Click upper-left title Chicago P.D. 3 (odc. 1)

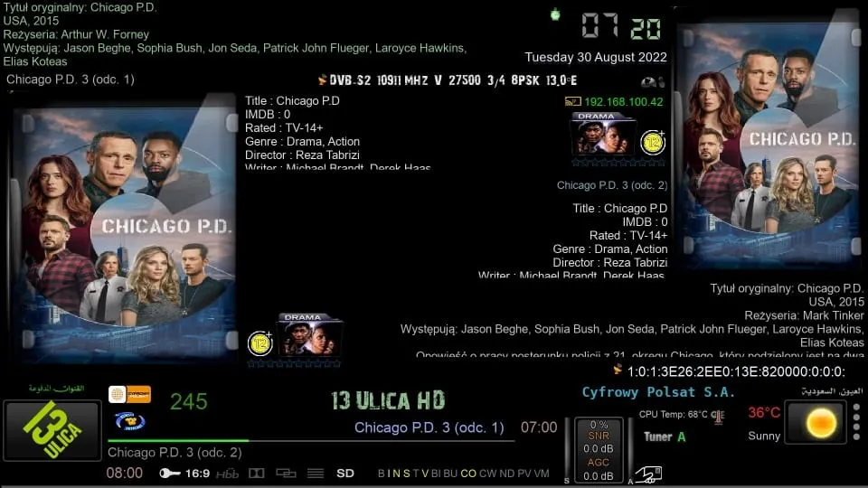pos(71,80)
